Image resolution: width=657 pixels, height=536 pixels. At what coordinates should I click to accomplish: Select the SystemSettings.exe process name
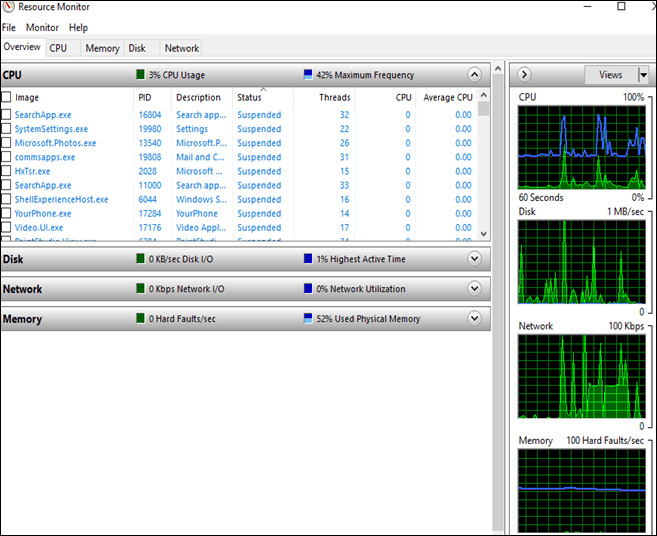coord(51,129)
